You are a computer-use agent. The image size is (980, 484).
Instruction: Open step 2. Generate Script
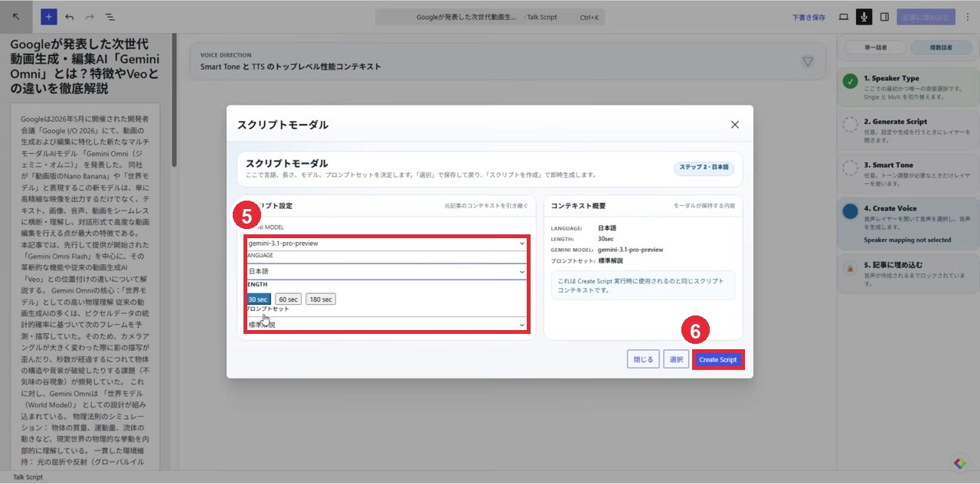tap(908, 129)
